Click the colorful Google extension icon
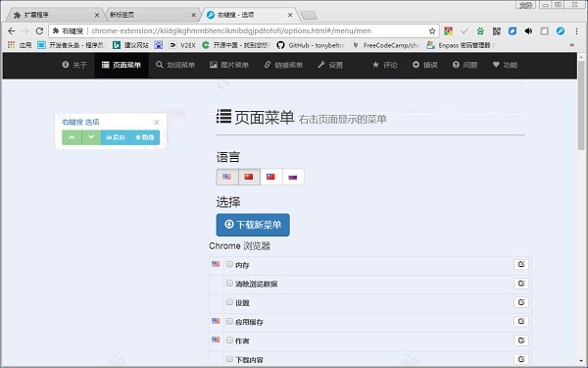The height and width of the screenshot is (368, 588). point(448,31)
